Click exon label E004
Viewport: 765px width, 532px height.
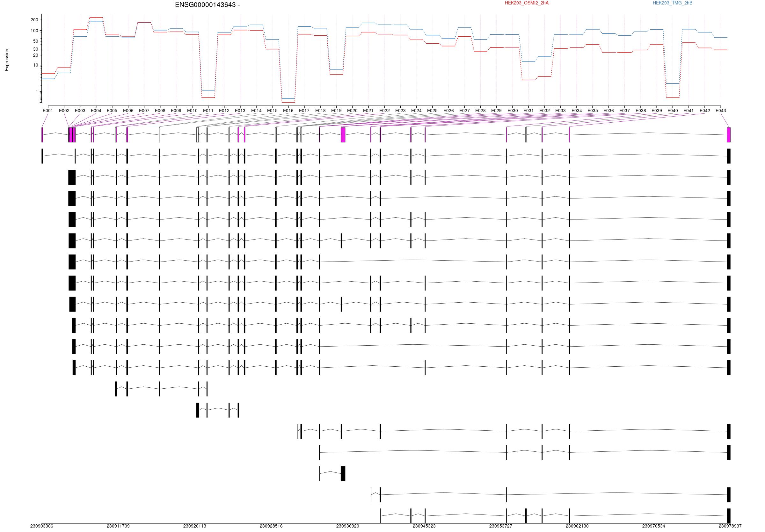96,111
